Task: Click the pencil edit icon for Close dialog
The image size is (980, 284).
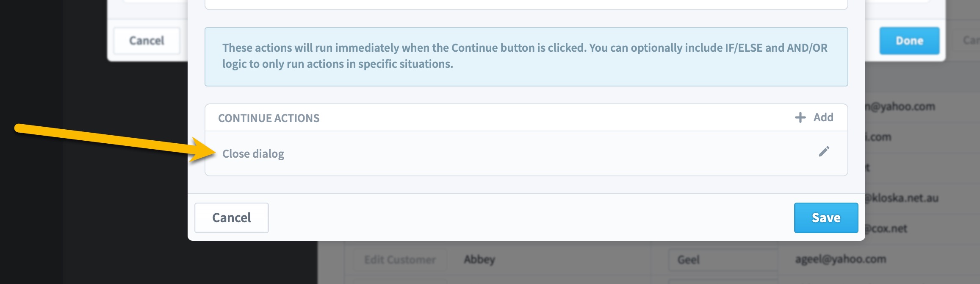Action: [824, 152]
